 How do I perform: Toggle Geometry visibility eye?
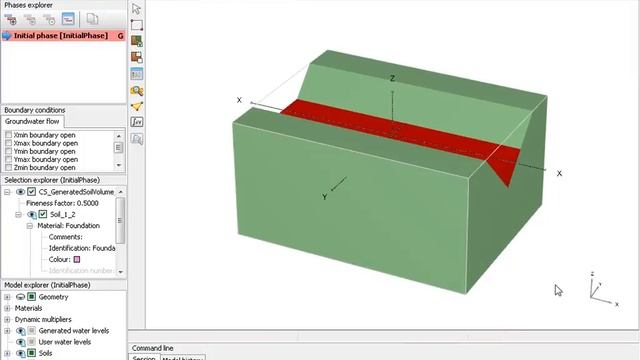click(x=20, y=297)
